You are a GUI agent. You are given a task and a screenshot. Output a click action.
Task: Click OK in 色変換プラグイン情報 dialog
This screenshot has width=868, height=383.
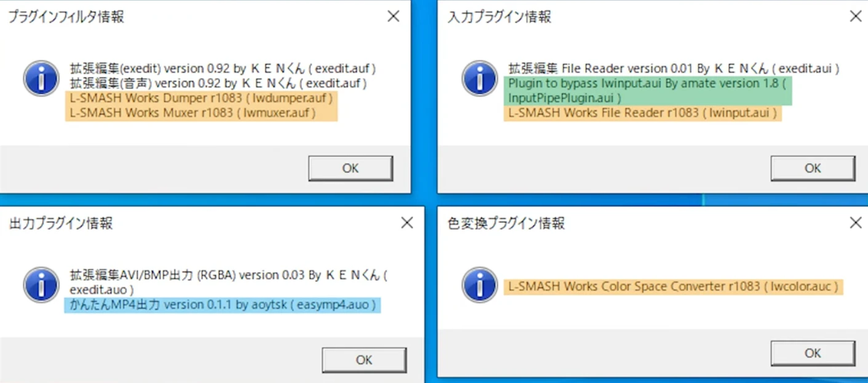tap(813, 353)
